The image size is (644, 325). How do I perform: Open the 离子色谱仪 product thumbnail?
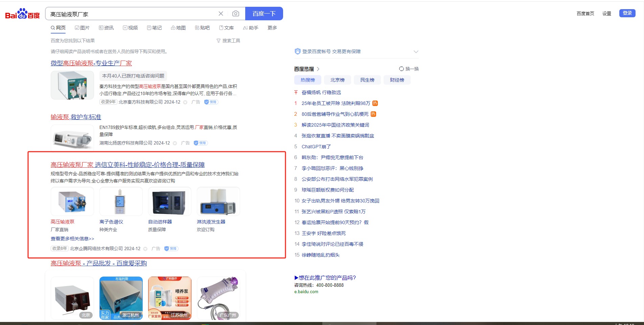[x=121, y=202]
